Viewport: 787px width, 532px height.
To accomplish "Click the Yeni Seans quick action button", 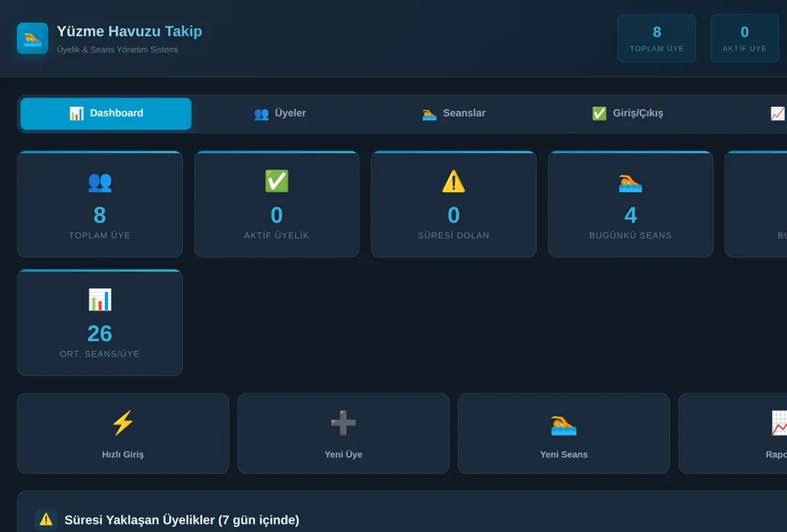I will point(563,433).
